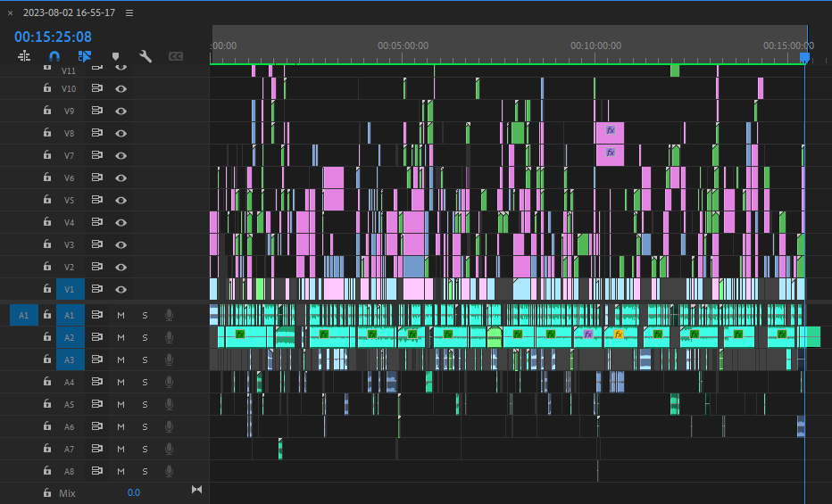This screenshot has height=504, width=832.
Task: Toggle sync lock on track V8
Action: [x=96, y=133]
